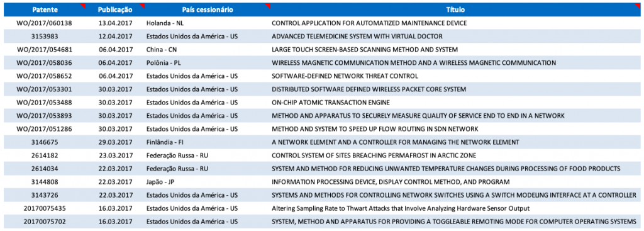
Task: Click the Holanda - NL cell
Action: tap(165, 23)
